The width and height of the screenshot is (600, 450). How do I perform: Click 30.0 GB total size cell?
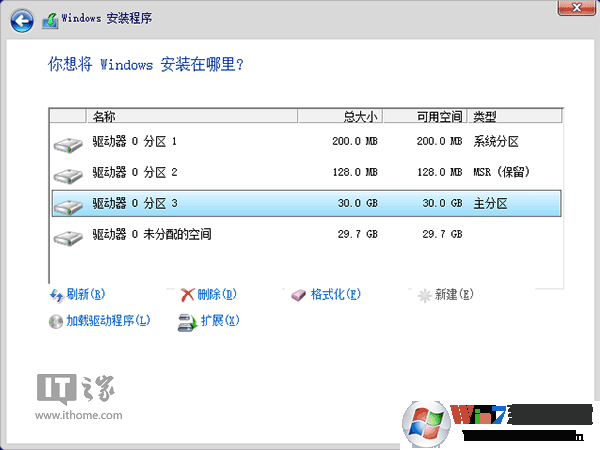(x=357, y=203)
